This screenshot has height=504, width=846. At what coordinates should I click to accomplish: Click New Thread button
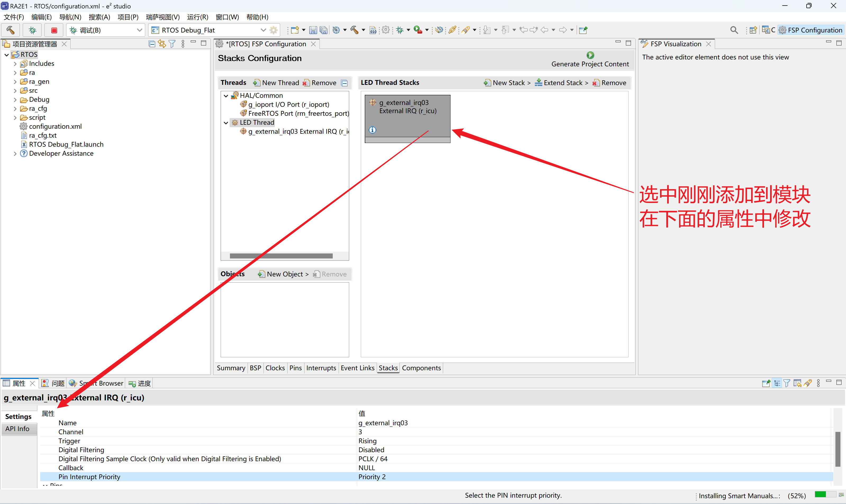tap(276, 82)
